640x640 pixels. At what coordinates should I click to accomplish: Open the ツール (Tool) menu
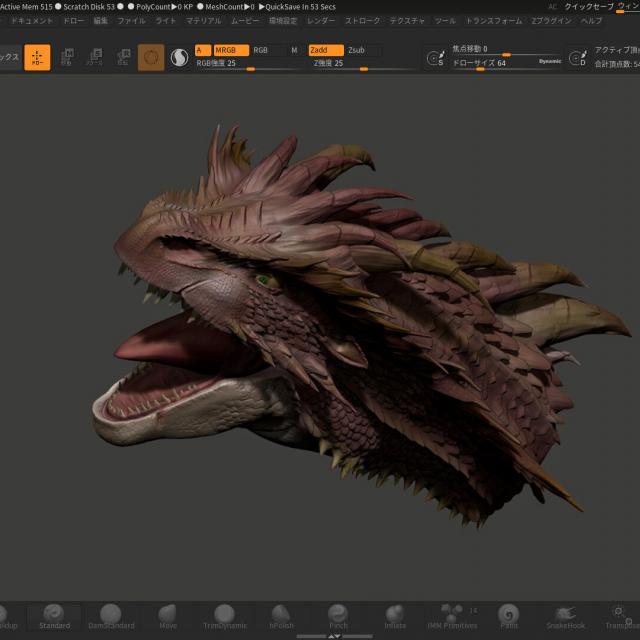pyautogui.click(x=445, y=20)
